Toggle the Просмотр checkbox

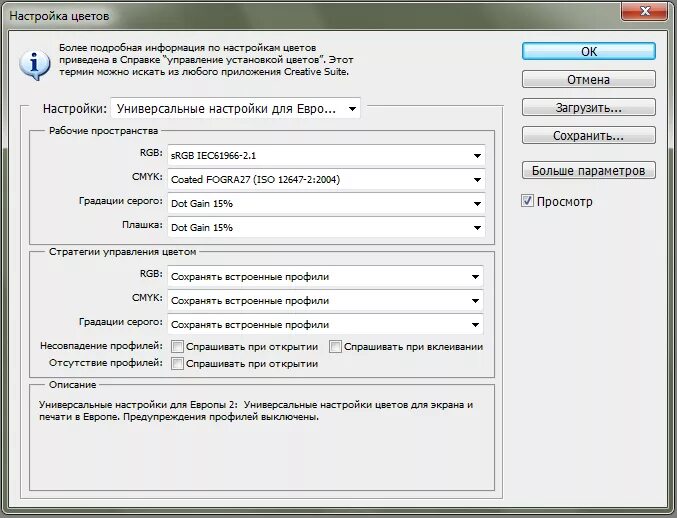tap(527, 201)
